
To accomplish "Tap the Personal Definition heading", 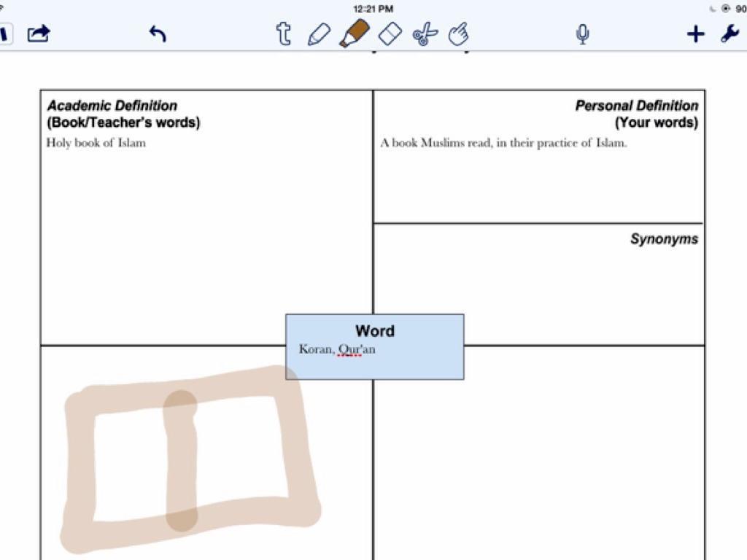I will pyautogui.click(x=636, y=106).
